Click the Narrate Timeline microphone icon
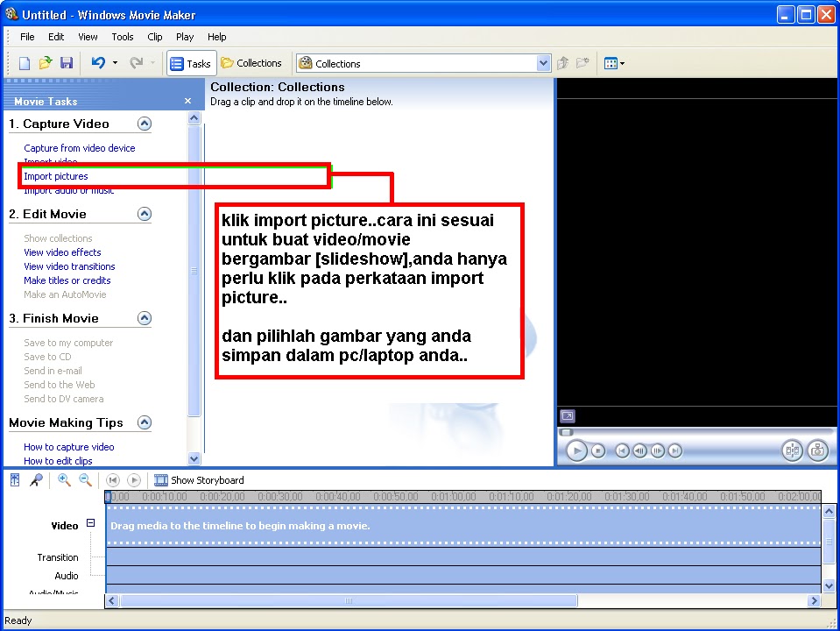This screenshot has width=840, height=631. coord(36,479)
